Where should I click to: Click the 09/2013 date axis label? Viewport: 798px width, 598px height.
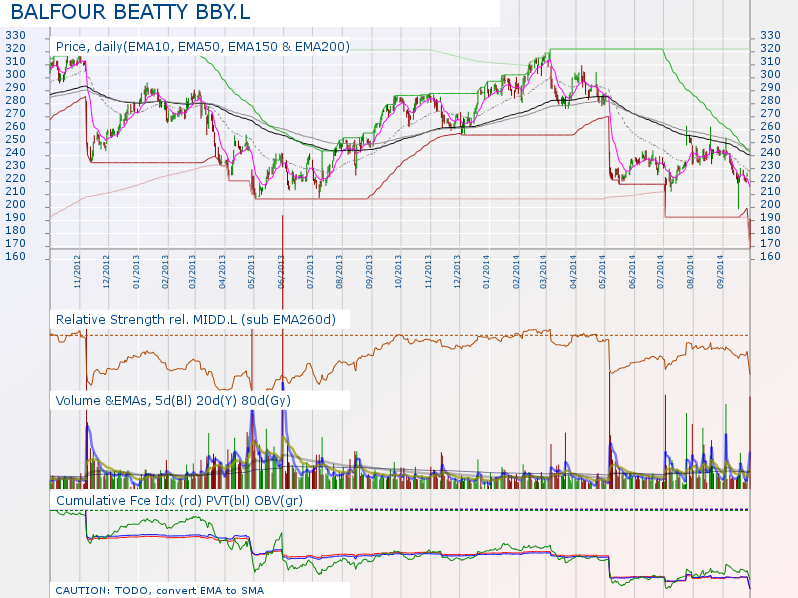(369, 272)
